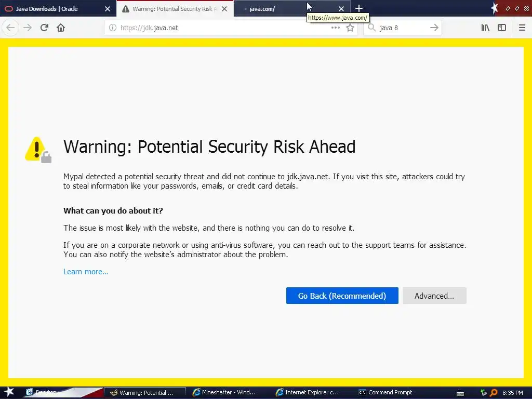Show site information for jdk.java.net

pos(113,28)
